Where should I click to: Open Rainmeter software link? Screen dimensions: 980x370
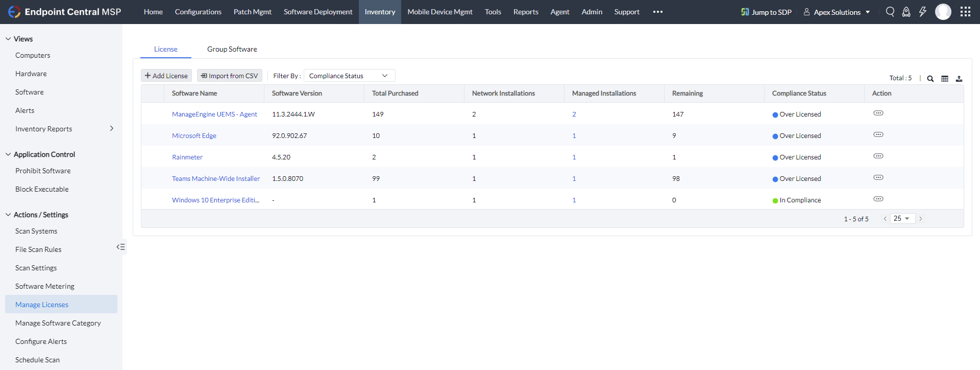tap(187, 157)
